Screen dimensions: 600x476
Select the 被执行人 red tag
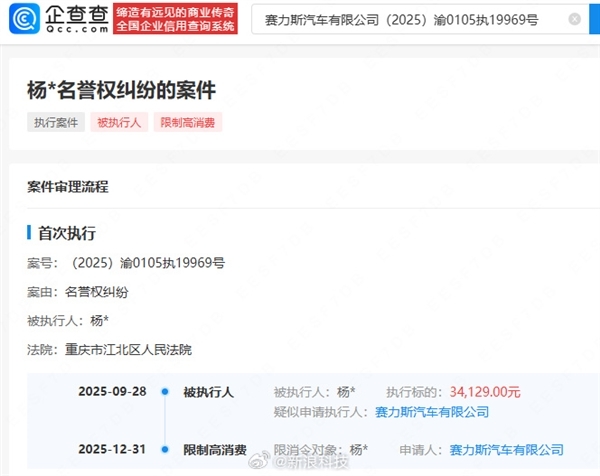[119, 123]
